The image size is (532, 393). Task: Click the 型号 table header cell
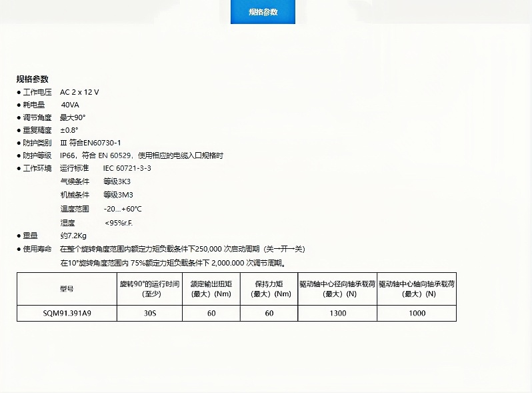click(x=67, y=289)
